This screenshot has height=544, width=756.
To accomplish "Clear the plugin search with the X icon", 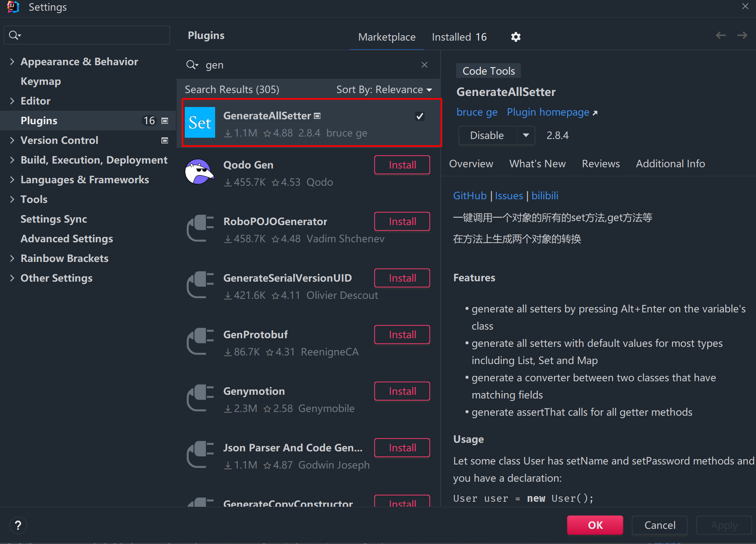I will click(x=425, y=65).
